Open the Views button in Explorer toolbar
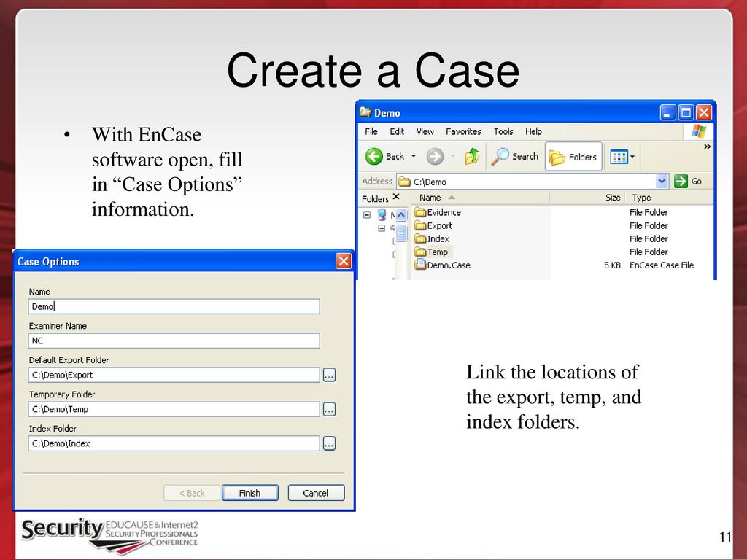This screenshot has height=560, width=747. point(619,157)
